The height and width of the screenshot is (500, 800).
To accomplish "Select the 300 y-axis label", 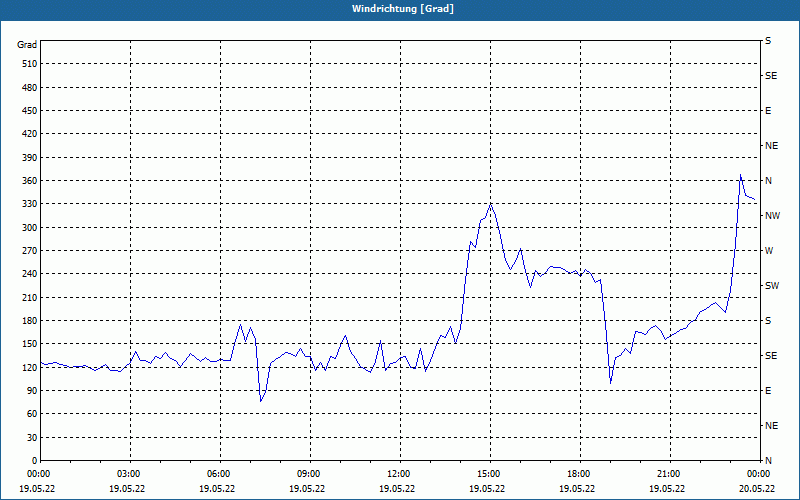I will tap(30, 228).
